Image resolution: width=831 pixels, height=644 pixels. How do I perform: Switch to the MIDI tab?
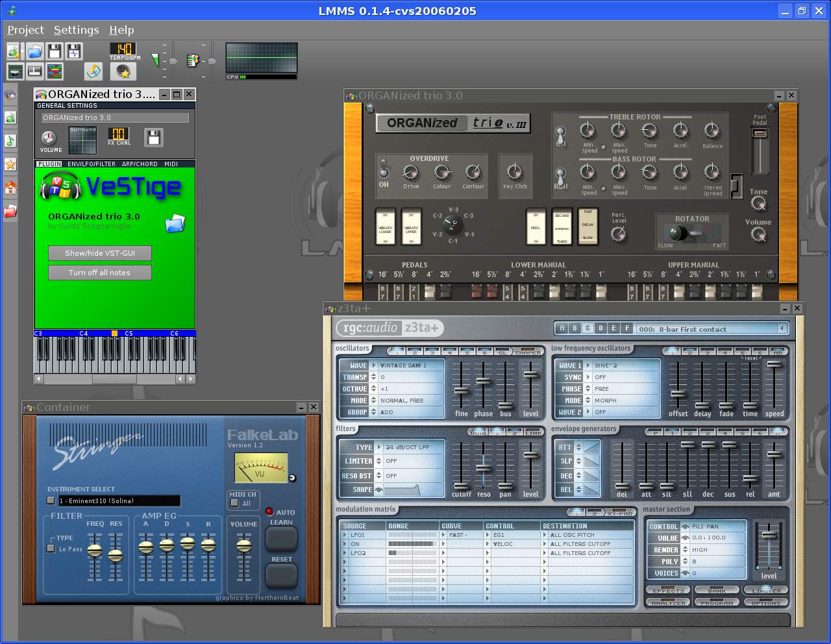click(171, 164)
